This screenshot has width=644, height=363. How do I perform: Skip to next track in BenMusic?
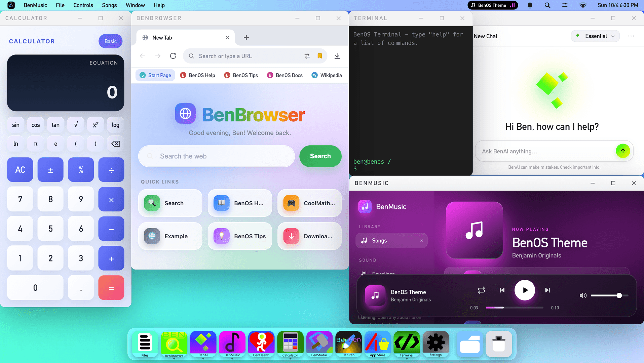click(547, 290)
